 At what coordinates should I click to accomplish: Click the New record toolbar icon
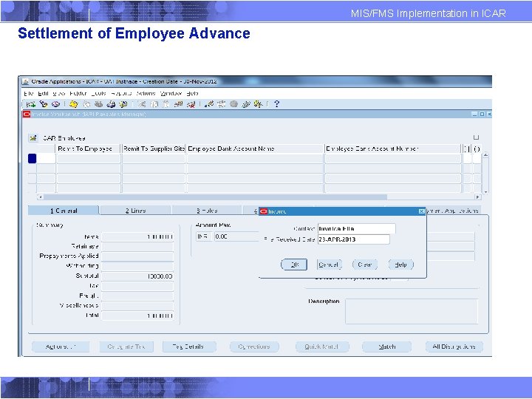pos(31,104)
